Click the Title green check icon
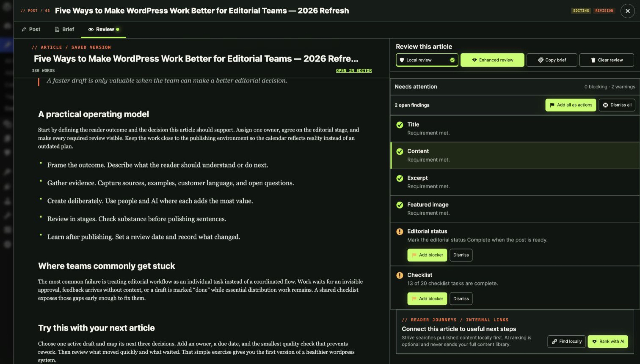The image size is (640, 364). [400, 125]
